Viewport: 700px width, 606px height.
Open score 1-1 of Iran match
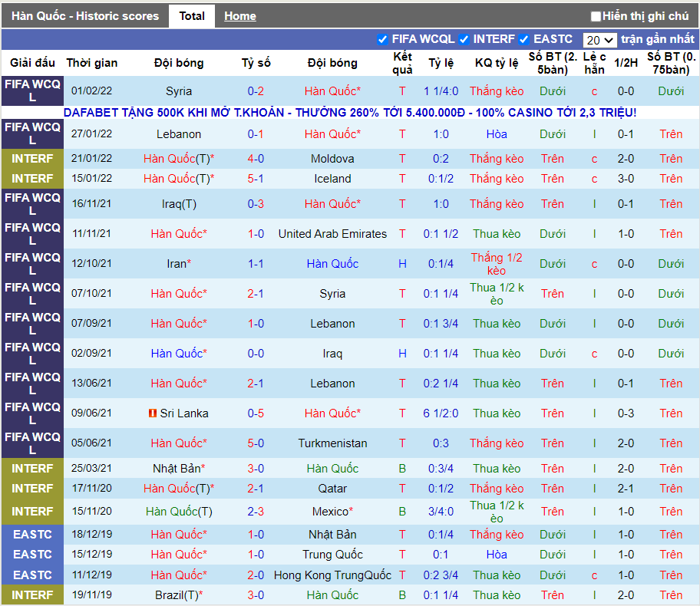coord(256,264)
